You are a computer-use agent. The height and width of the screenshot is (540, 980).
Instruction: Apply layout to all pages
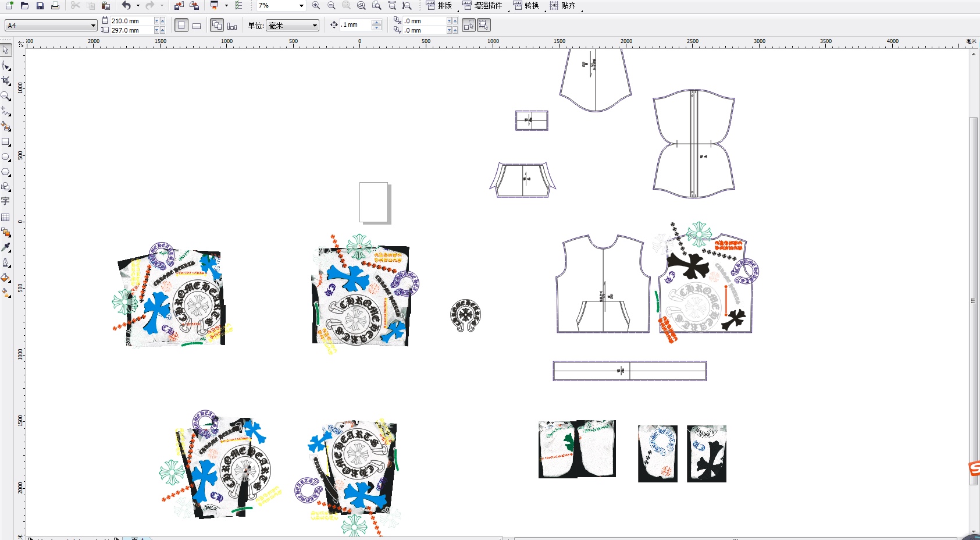point(217,26)
